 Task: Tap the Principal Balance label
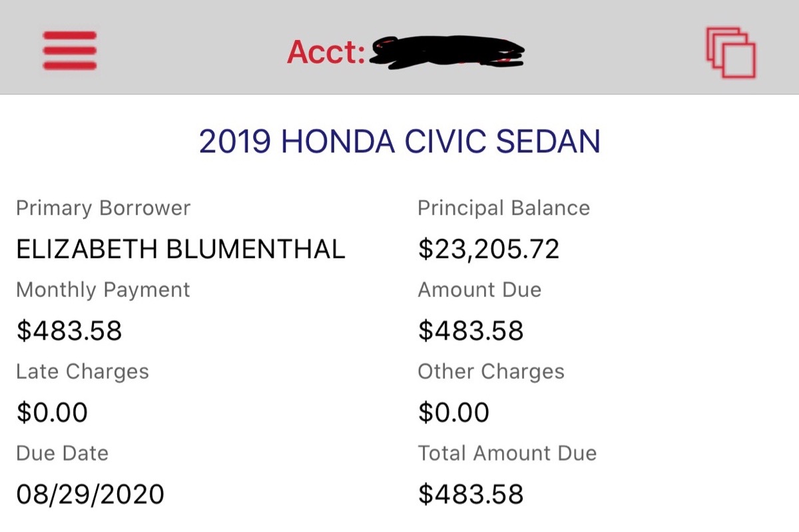503,208
